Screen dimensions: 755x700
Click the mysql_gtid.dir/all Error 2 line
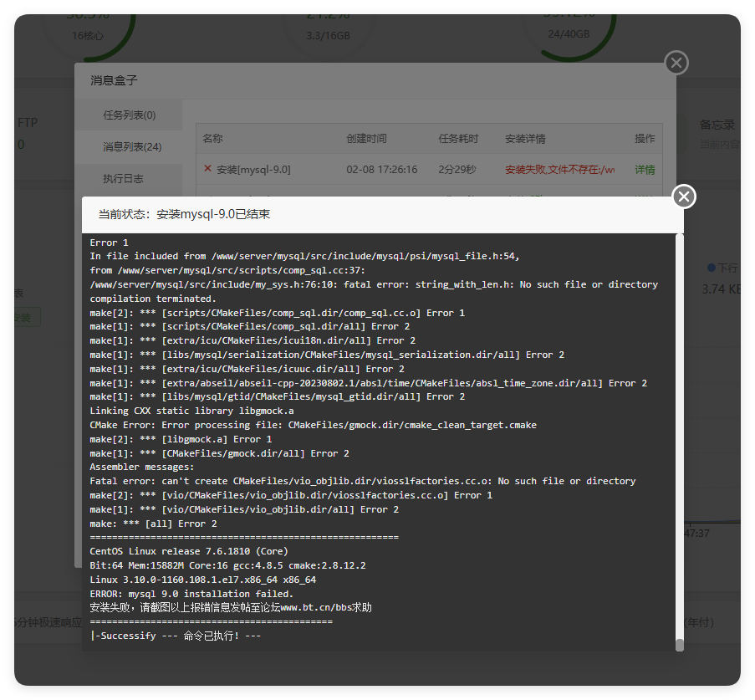tap(278, 397)
